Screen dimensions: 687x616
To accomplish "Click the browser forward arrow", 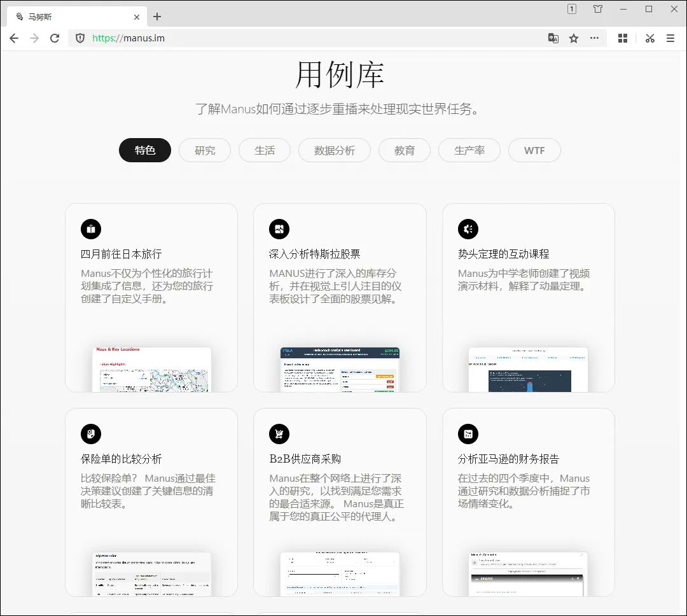I will [x=34, y=38].
